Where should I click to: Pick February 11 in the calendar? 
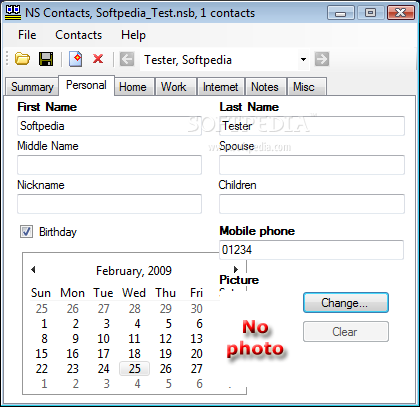[x=134, y=339]
